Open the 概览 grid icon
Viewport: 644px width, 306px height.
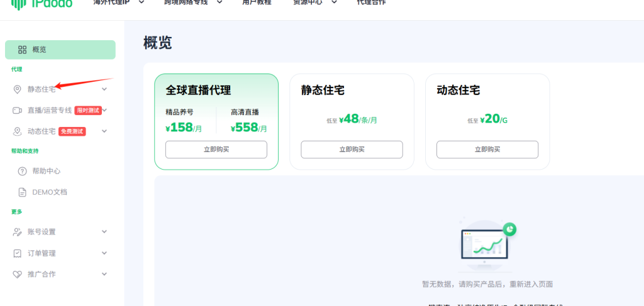[22, 50]
